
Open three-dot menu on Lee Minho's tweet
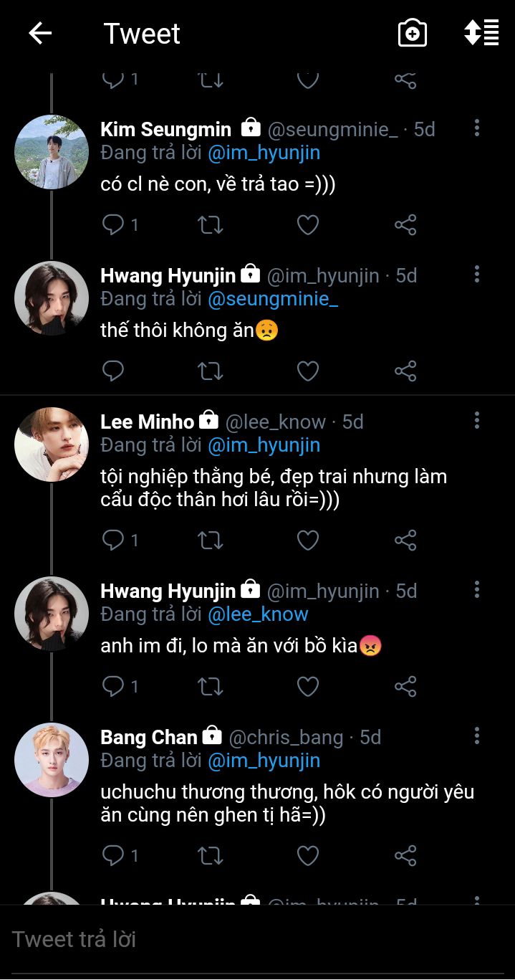click(477, 421)
